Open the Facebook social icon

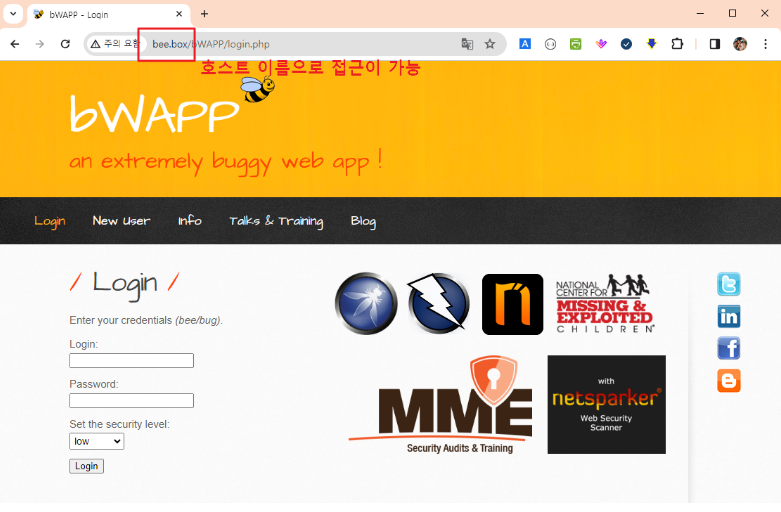click(x=729, y=348)
